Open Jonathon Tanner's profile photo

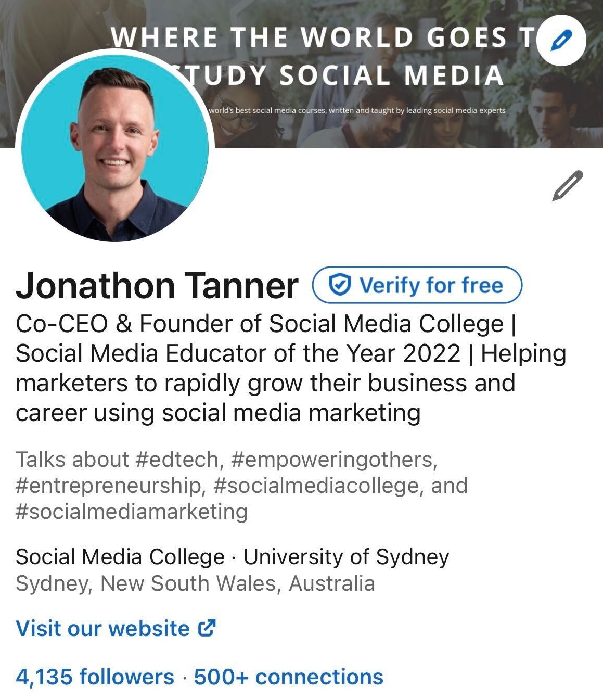tap(114, 148)
